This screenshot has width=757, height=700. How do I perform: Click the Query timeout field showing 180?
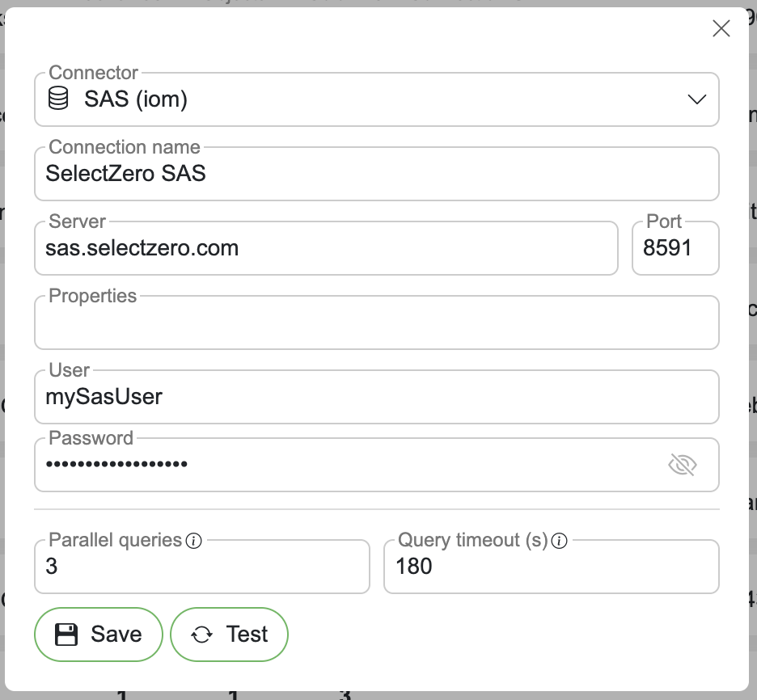(x=551, y=567)
